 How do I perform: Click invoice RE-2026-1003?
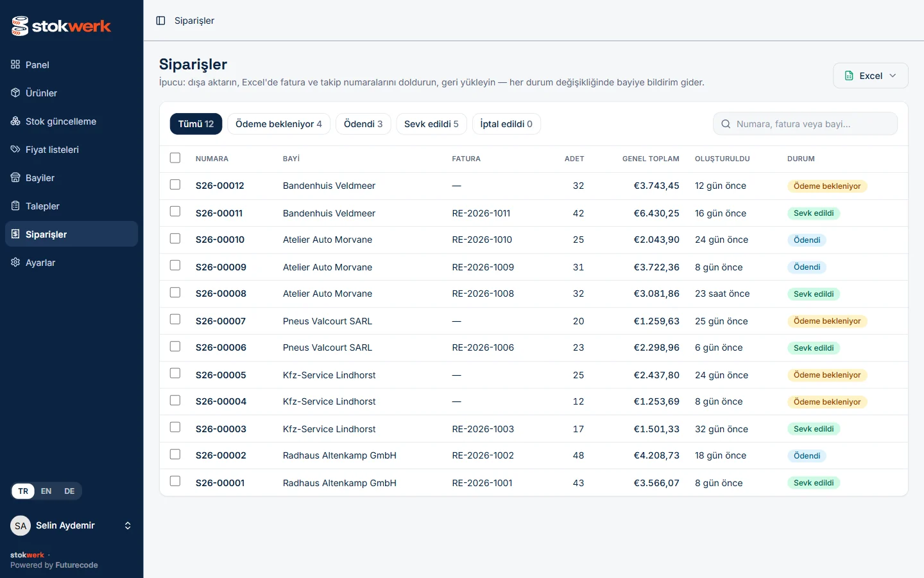483,429
